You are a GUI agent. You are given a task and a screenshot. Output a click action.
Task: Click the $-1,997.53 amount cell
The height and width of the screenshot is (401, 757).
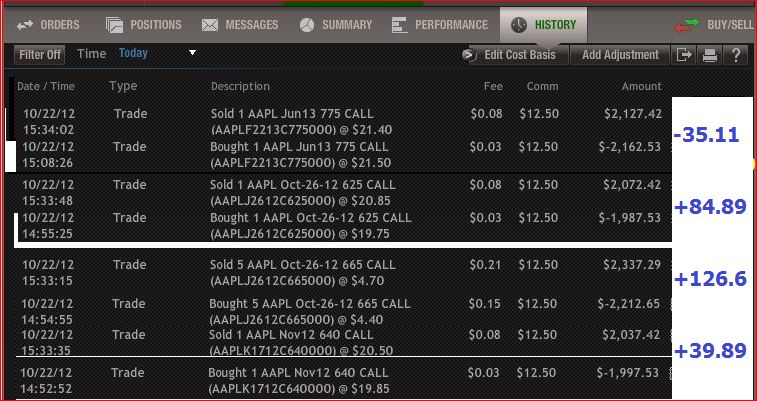(x=628, y=373)
